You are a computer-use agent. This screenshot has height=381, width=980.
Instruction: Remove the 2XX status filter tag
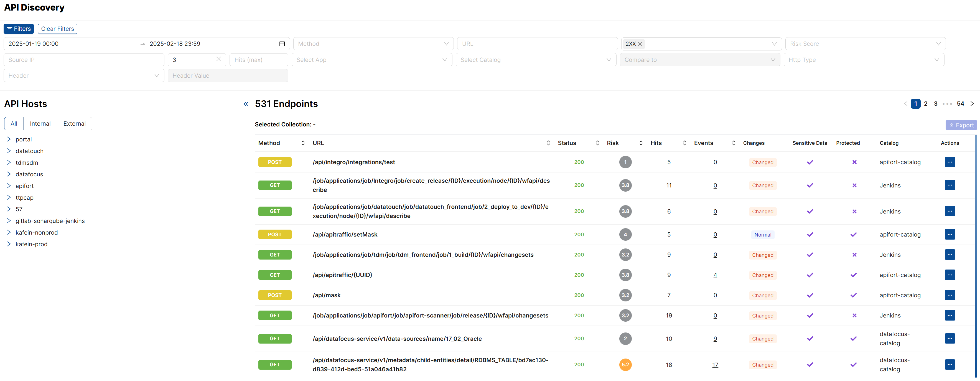640,44
